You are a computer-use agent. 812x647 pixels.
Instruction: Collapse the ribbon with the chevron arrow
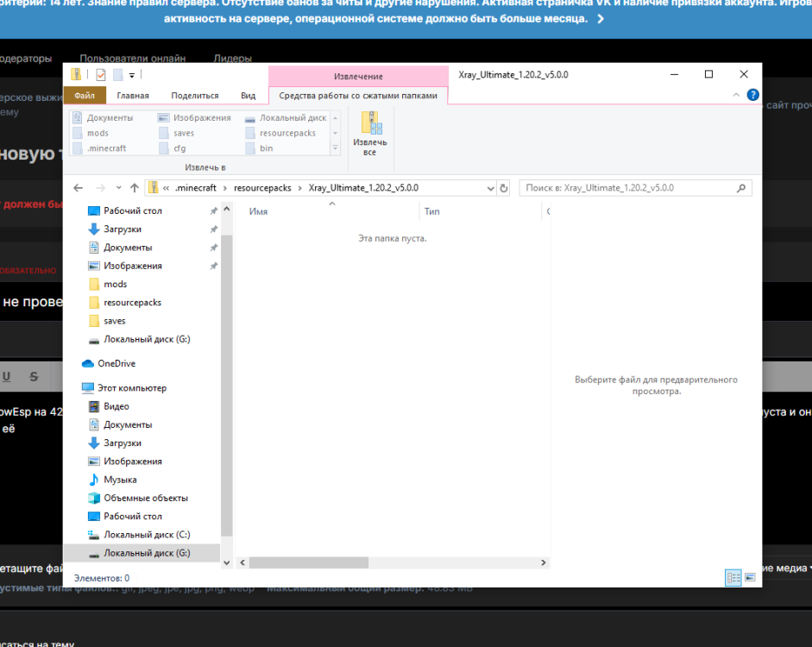[x=736, y=95]
